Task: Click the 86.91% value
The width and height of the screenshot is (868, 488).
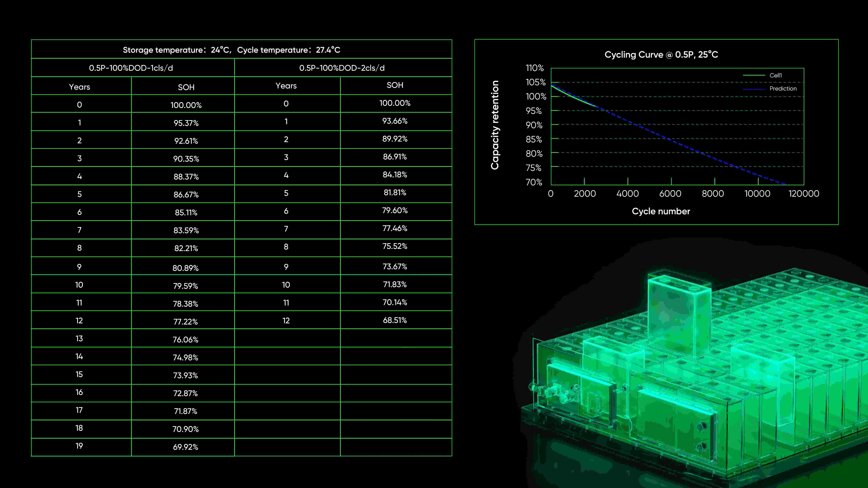Action: [395, 157]
